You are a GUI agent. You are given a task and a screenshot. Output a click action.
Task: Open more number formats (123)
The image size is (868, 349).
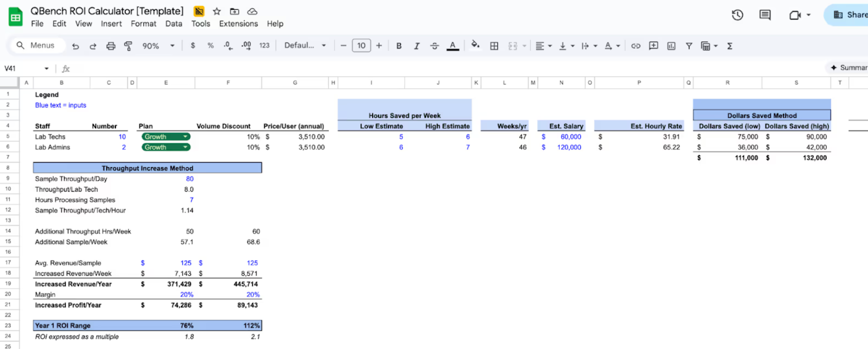[264, 46]
